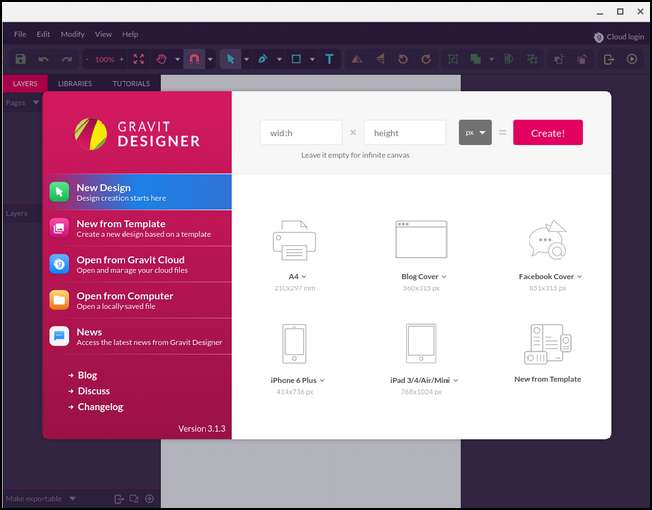The image size is (652, 510).
Task: Switch to the Libraries tab
Action: click(76, 84)
